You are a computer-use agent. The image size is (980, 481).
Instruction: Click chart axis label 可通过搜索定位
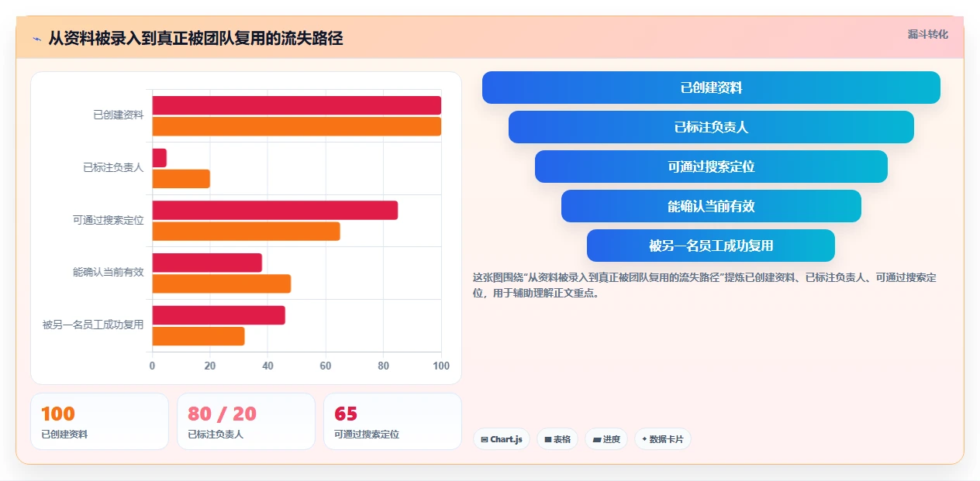(x=109, y=220)
